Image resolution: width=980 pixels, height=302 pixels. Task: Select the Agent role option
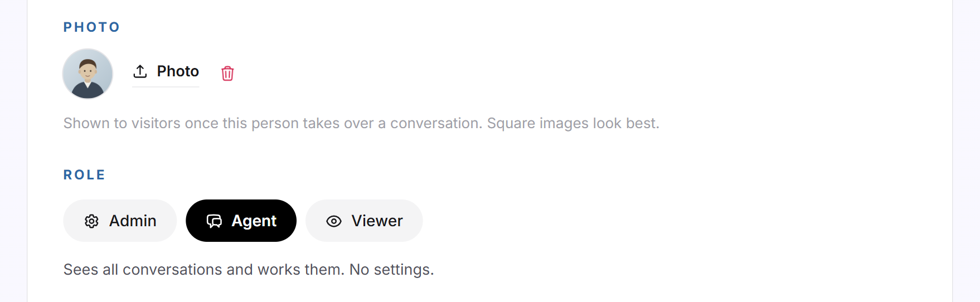coord(241,221)
